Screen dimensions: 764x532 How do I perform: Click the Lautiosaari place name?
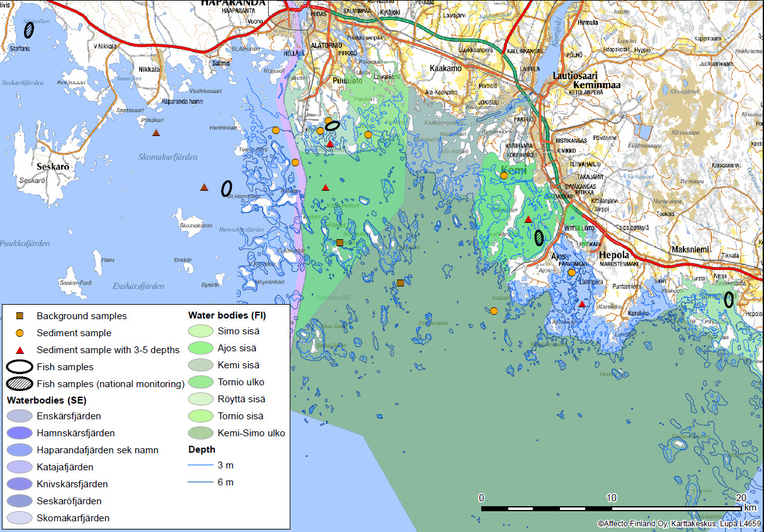[x=574, y=75]
